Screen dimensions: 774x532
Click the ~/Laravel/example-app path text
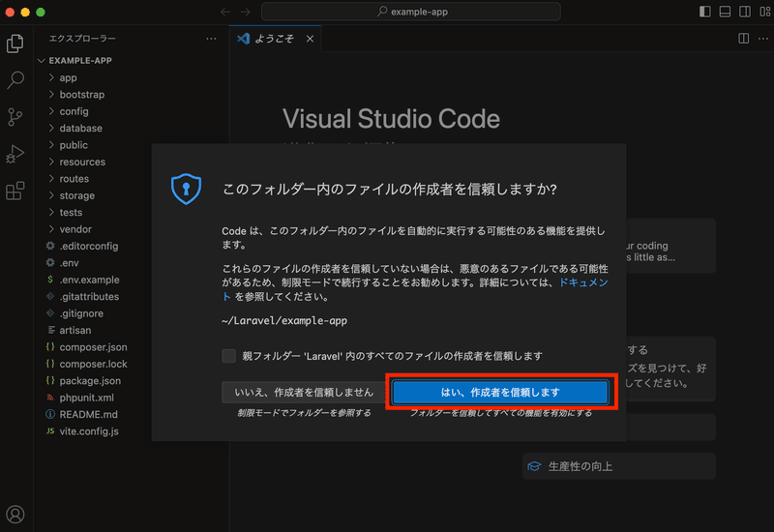pos(284,321)
